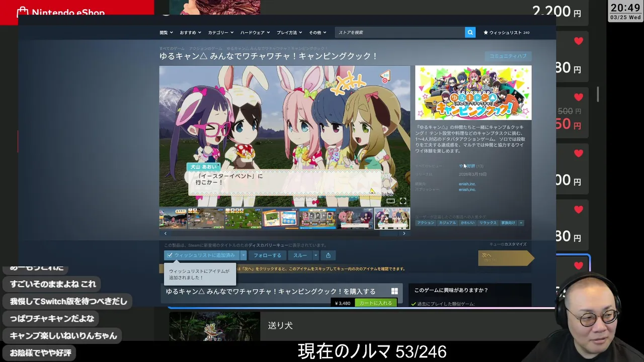
Task: Select the リラックス tag
Action: [x=488, y=223]
